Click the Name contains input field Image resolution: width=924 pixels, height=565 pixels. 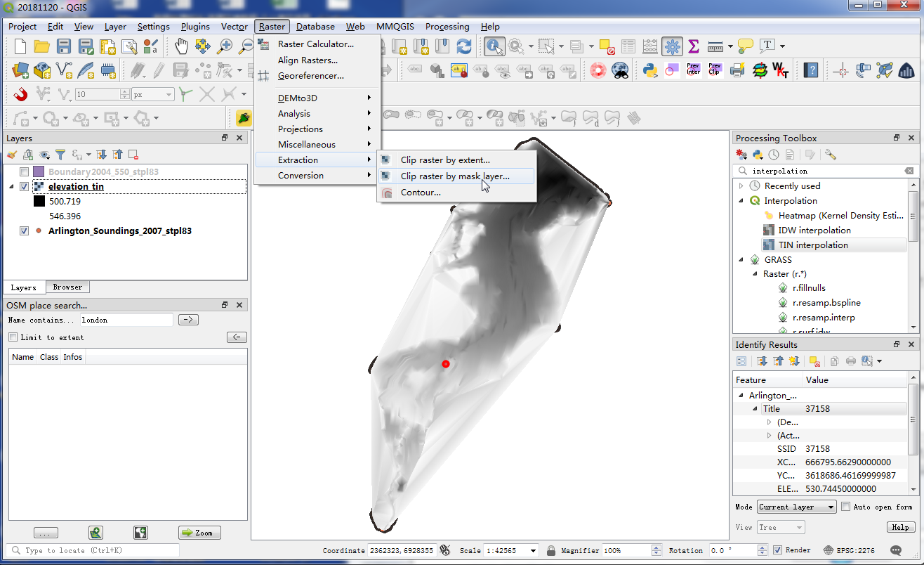(126, 320)
